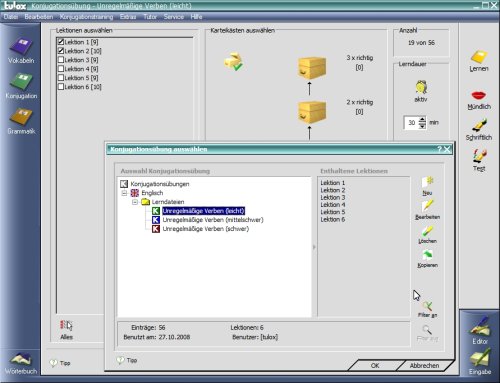
Task: Open the Hilfe menu
Action: click(x=196, y=17)
